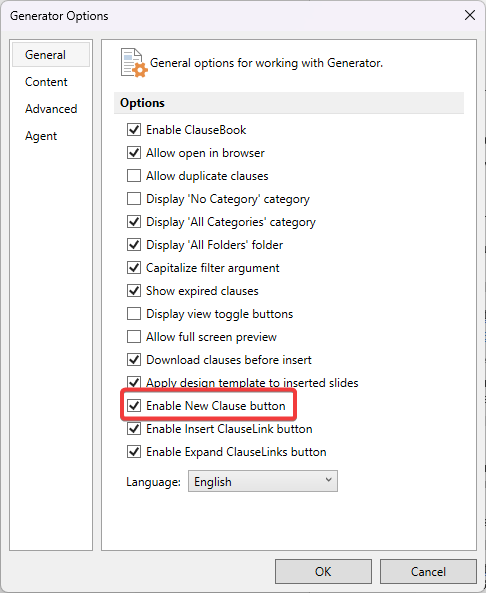Switch to the Content tab

coord(46,82)
